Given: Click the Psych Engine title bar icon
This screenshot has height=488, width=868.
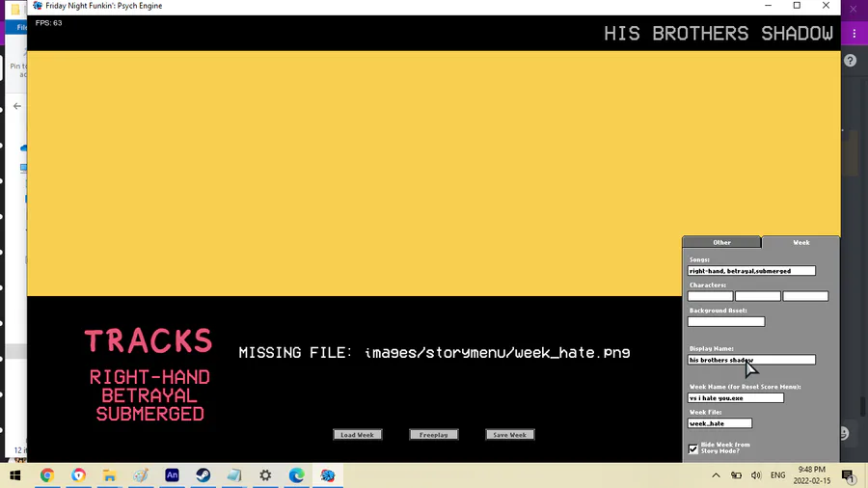Looking at the screenshot, I should click(37, 6).
